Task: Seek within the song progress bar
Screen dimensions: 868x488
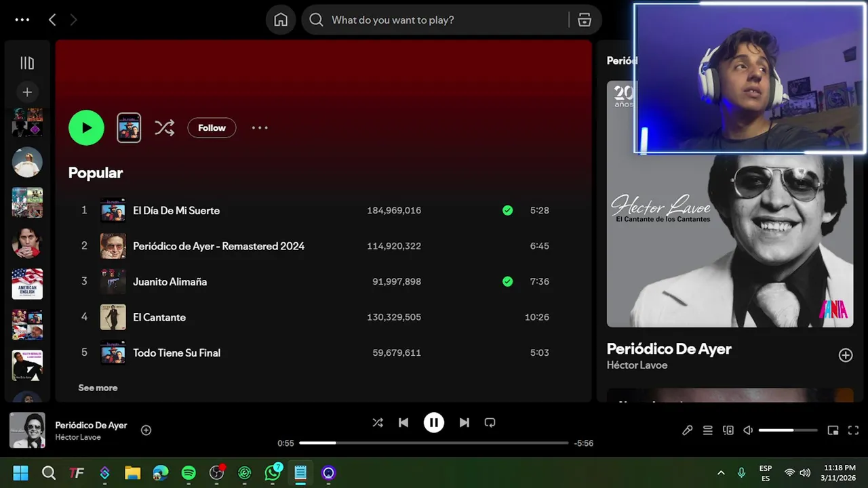Action: pyautogui.click(x=434, y=443)
